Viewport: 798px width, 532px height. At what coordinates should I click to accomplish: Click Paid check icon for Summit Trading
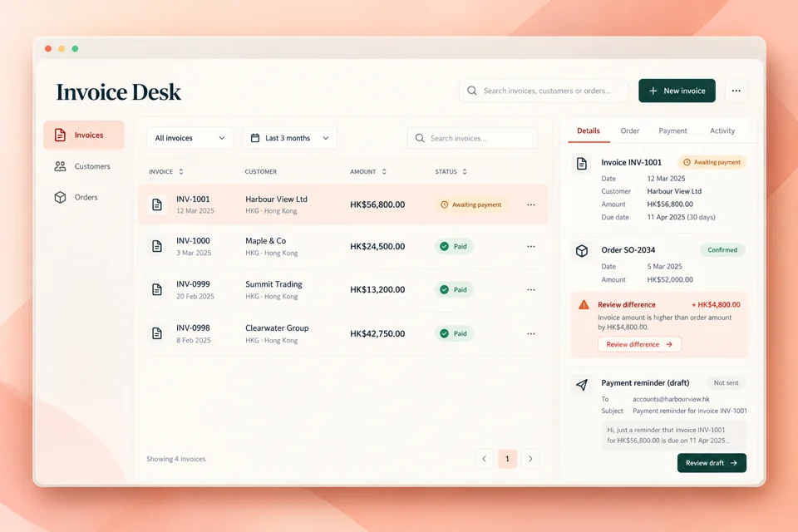pyautogui.click(x=444, y=289)
